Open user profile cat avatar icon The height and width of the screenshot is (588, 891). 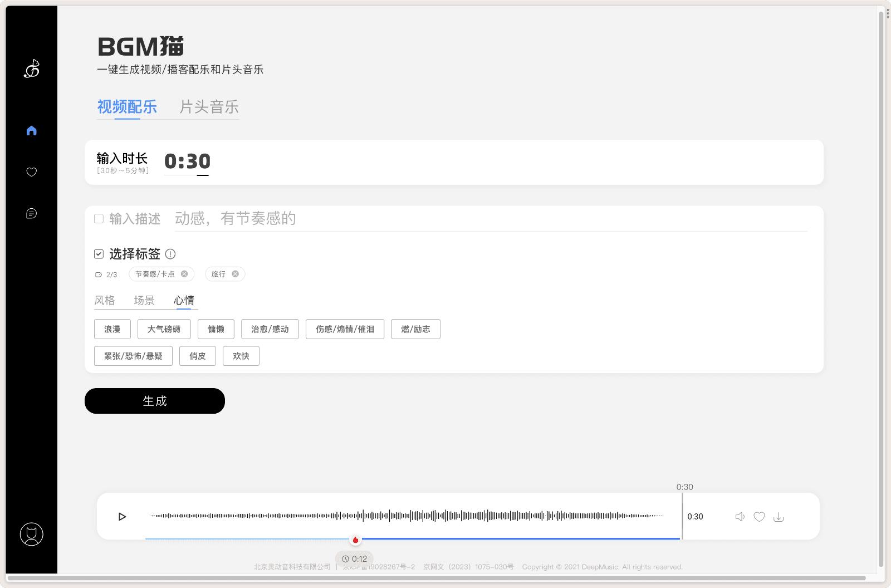31,534
